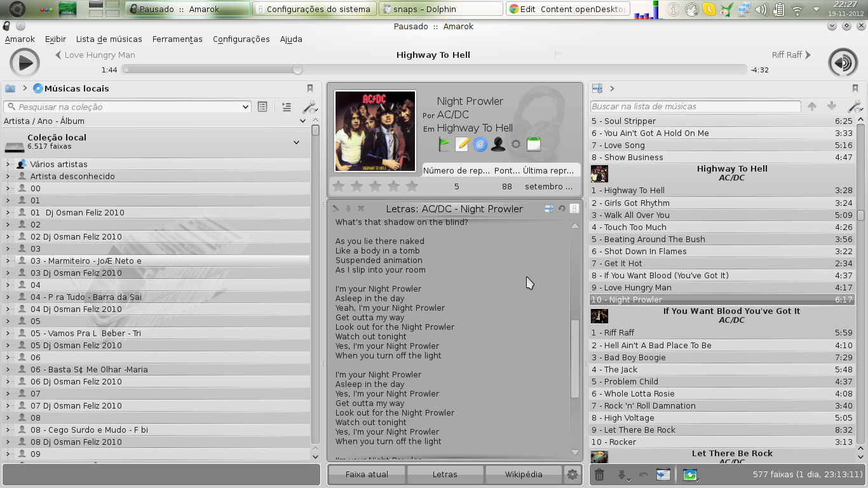
Task: Open the Ajuda menu
Action: click(291, 39)
